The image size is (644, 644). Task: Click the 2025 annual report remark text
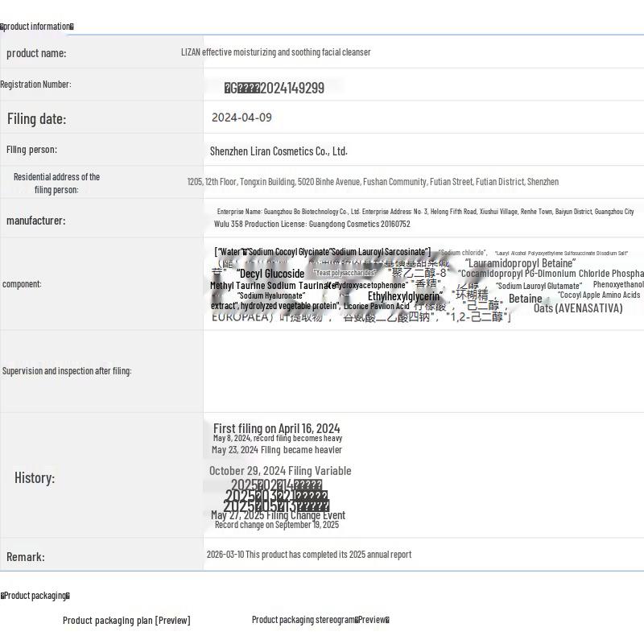tap(309, 555)
